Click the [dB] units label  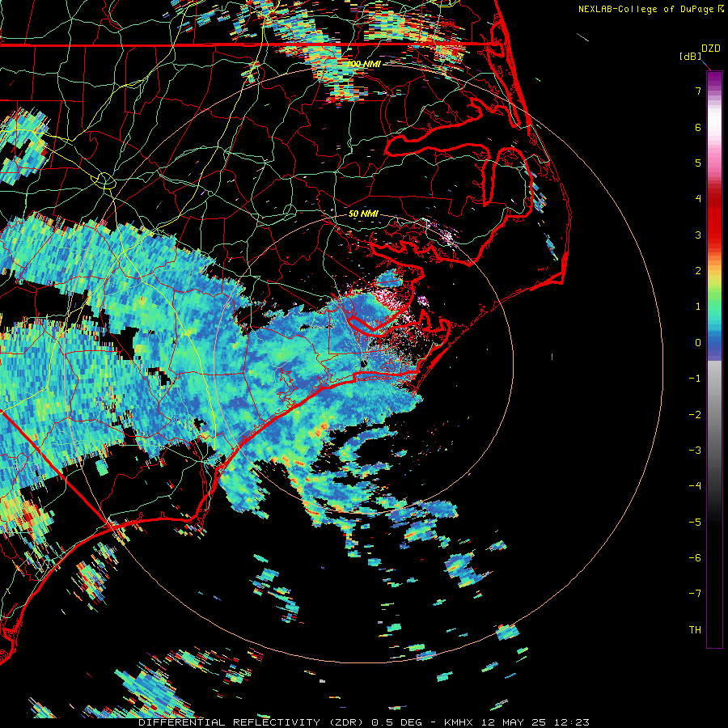coord(690,57)
